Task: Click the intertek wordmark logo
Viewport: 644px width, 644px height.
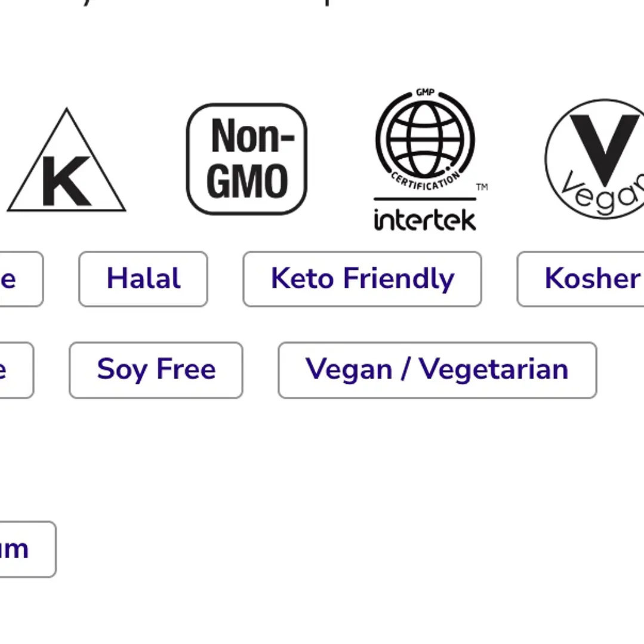Action: (x=425, y=220)
